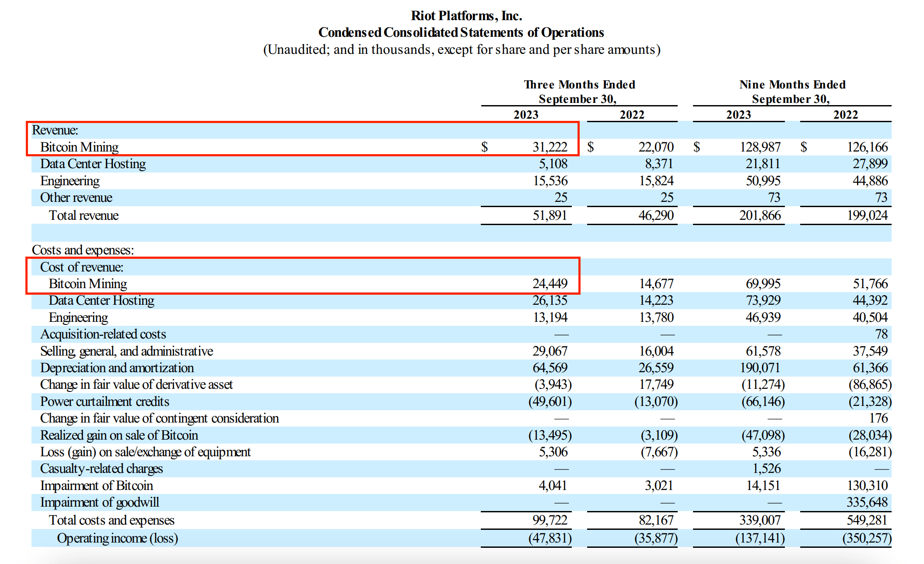Image resolution: width=924 pixels, height=564 pixels.
Task: Select Impairment of Bitcoin value 130,310
Action: [867, 486]
